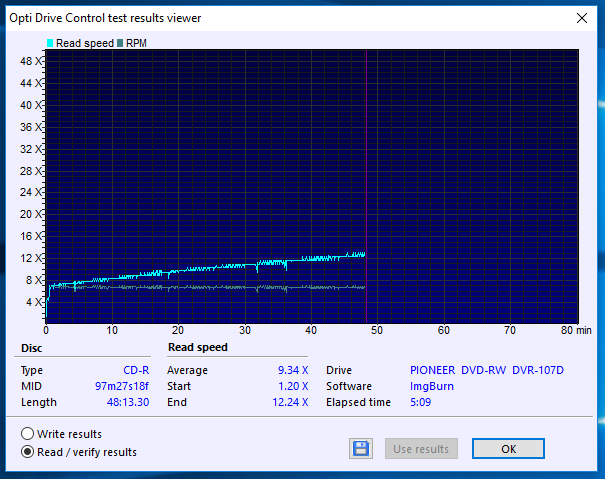This screenshot has height=479, width=605.
Task: Click the Elapsed time label
Action: click(358, 402)
